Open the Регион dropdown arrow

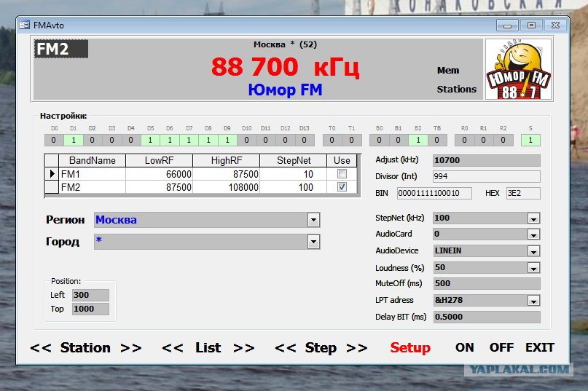point(313,220)
